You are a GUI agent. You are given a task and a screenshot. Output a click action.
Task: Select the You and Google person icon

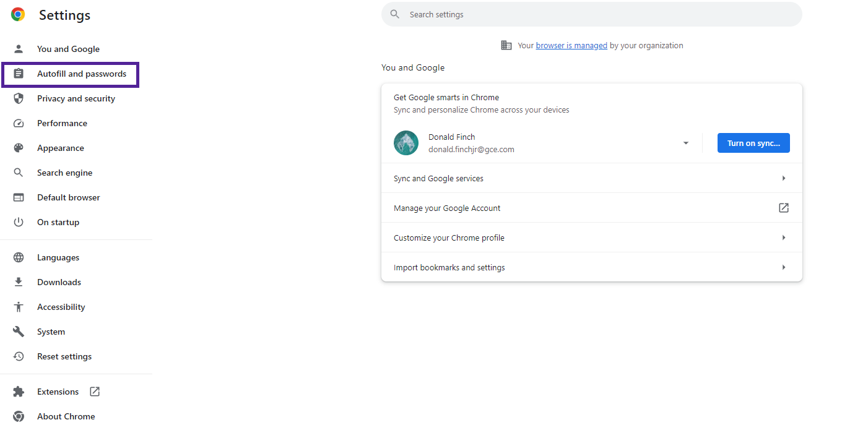tap(19, 49)
